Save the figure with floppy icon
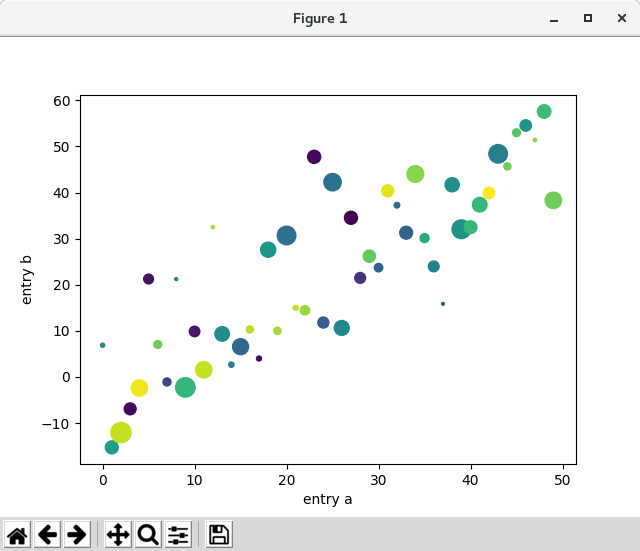 tap(219, 535)
